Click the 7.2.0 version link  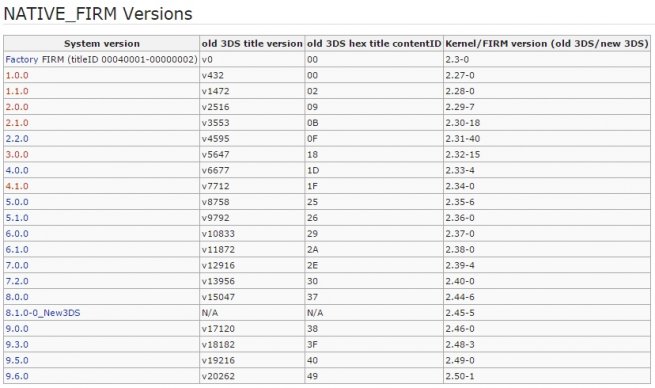tap(17, 282)
